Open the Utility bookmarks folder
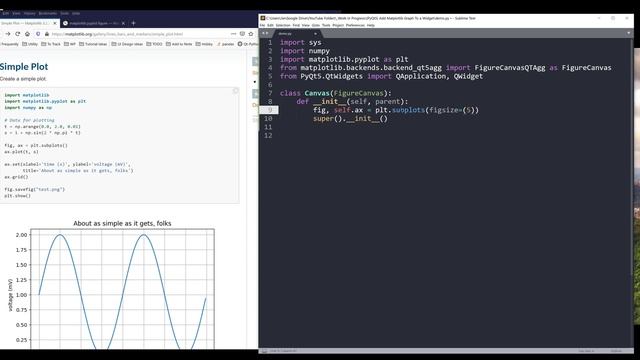 coord(30,44)
